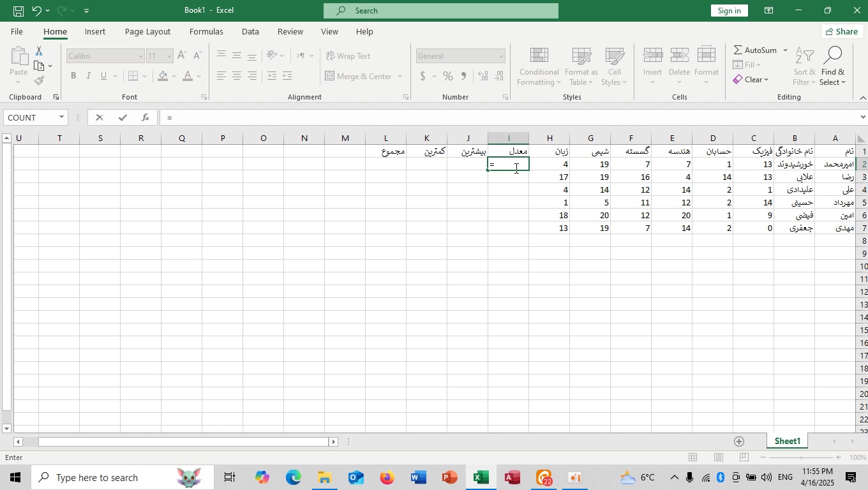Screen dimensions: 868x490
Task: Click the Share button
Action: (x=842, y=31)
